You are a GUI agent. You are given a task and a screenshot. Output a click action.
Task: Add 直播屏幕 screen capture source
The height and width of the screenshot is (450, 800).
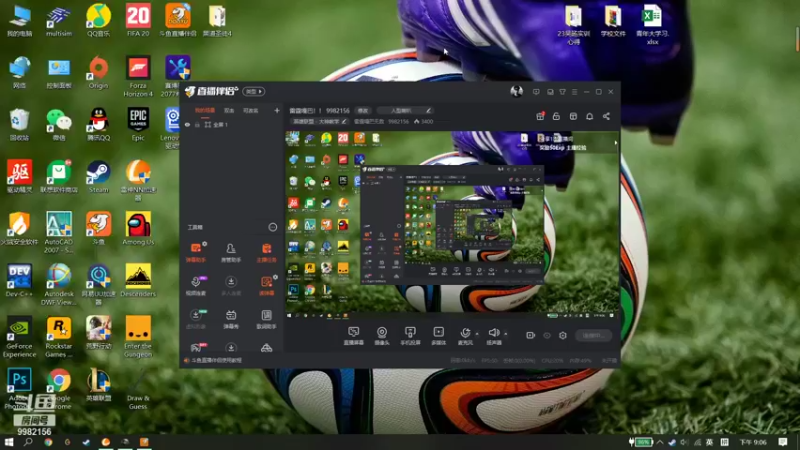pos(354,336)
